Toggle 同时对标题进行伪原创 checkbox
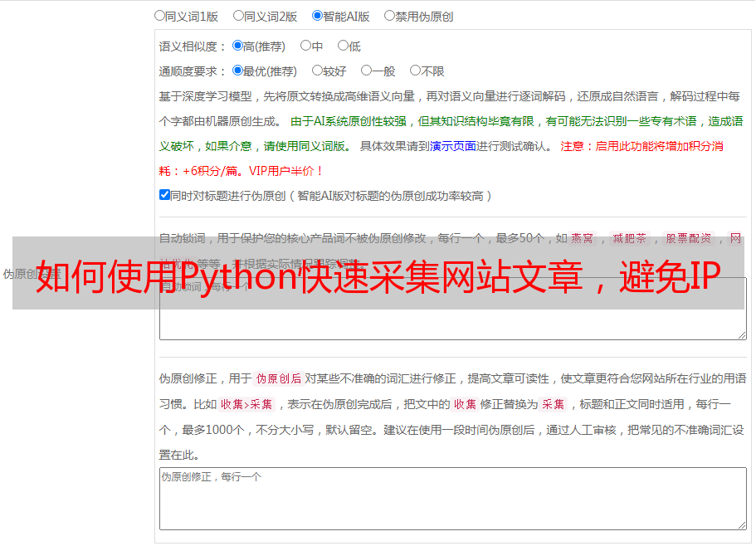 coord(164,195)
